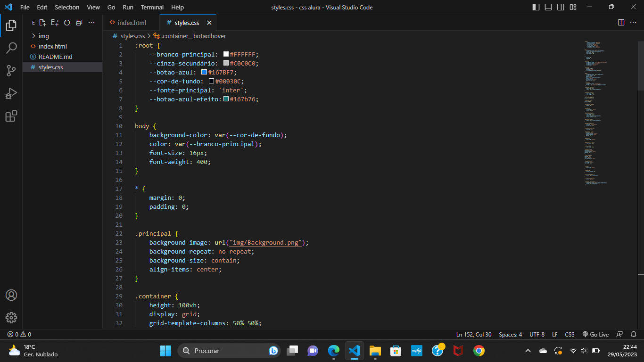This screenshot has height=362, width=644.
Task: Open the feedback icon in status bar
Action: (620, 335)
